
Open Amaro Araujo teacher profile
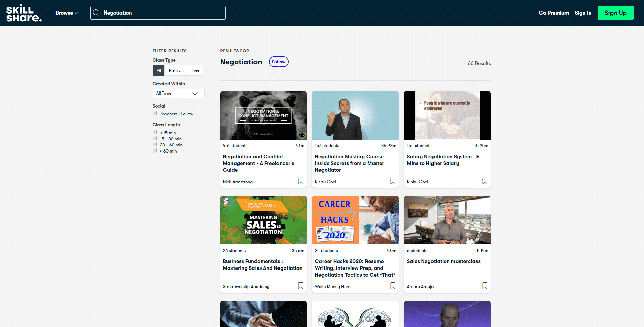pos(420,286)
